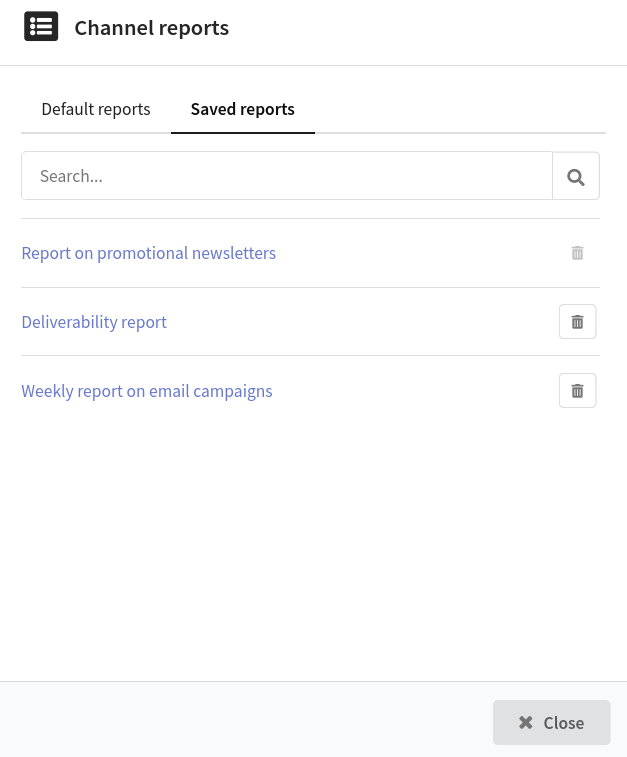The height and width of the screenshot is (757, 627).
Task: Click the trash icon beside promotional newsletters report
Action: 577,253
